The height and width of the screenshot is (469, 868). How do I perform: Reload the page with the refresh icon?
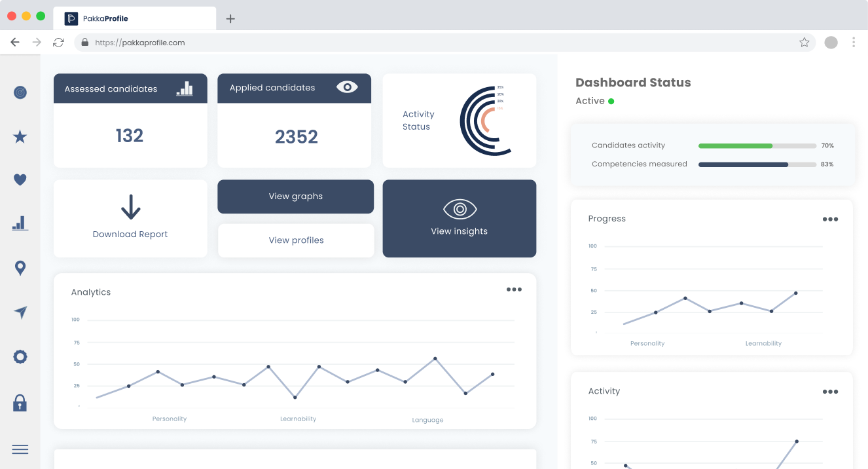coord(59,43)
